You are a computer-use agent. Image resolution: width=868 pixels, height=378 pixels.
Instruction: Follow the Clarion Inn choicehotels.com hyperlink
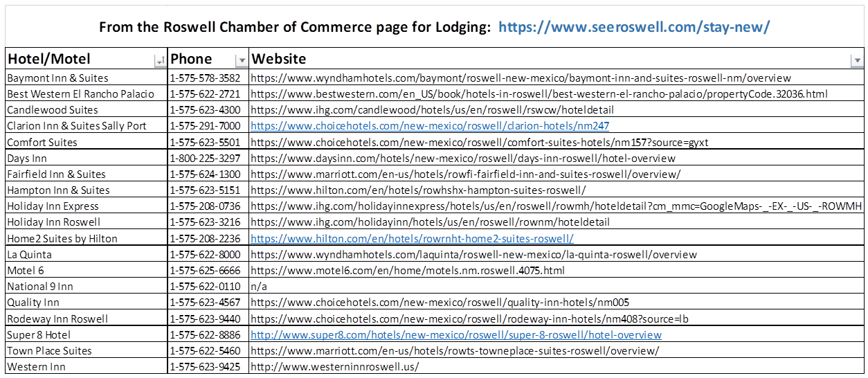(429, 126)
